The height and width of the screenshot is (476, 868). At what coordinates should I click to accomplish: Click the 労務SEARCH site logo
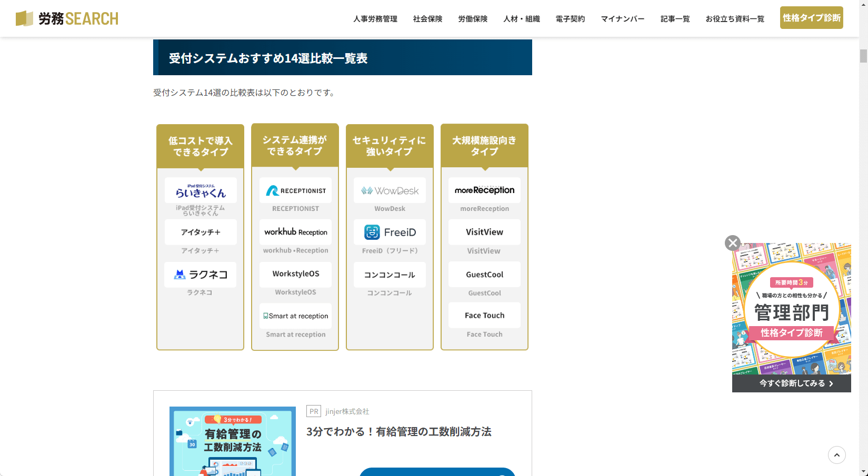point(67,18)
